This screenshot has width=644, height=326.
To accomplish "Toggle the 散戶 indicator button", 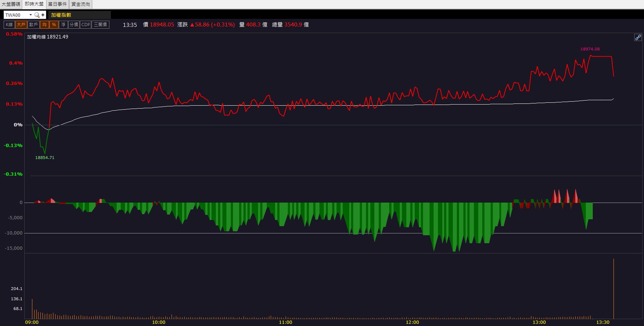I will tap(33, 25).
